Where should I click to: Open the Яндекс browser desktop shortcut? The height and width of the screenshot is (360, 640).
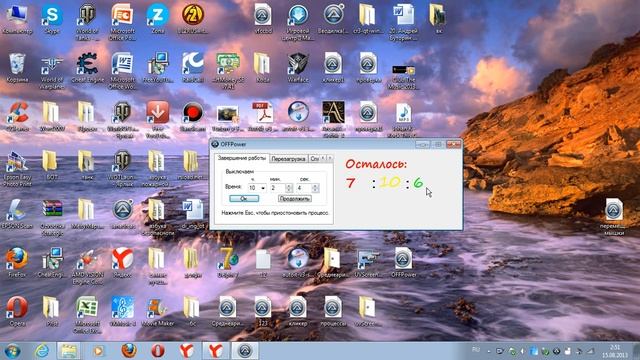click(122, 262)
